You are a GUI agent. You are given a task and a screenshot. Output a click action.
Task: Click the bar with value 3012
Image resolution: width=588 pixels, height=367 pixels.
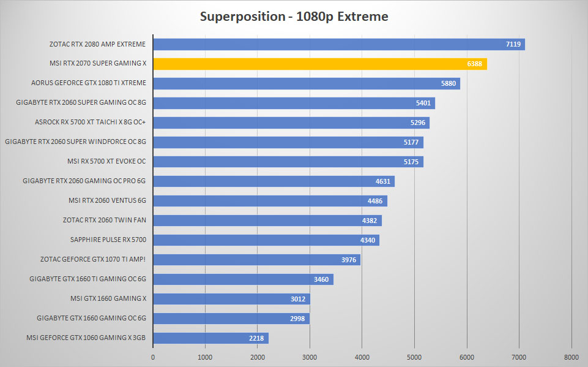[232, 299]
